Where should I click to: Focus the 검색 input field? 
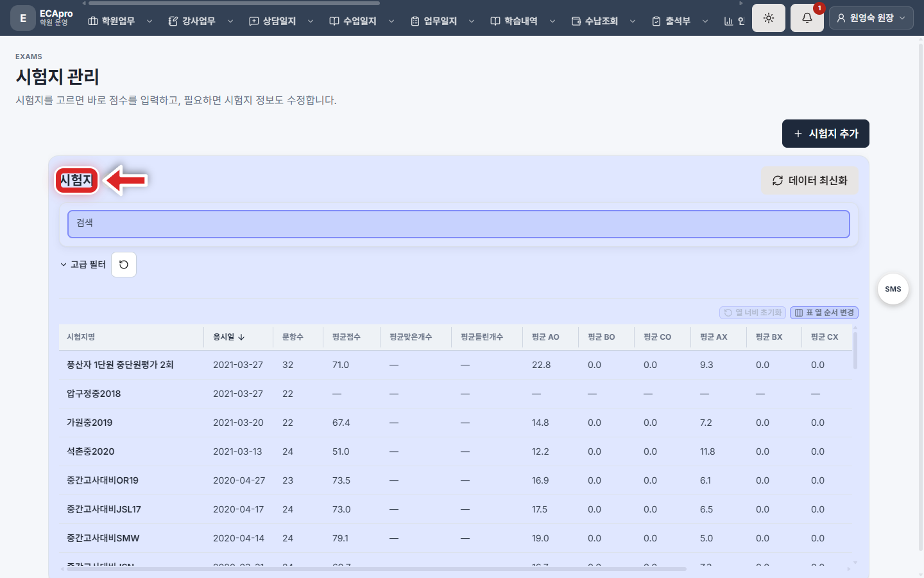pos(459,224)
